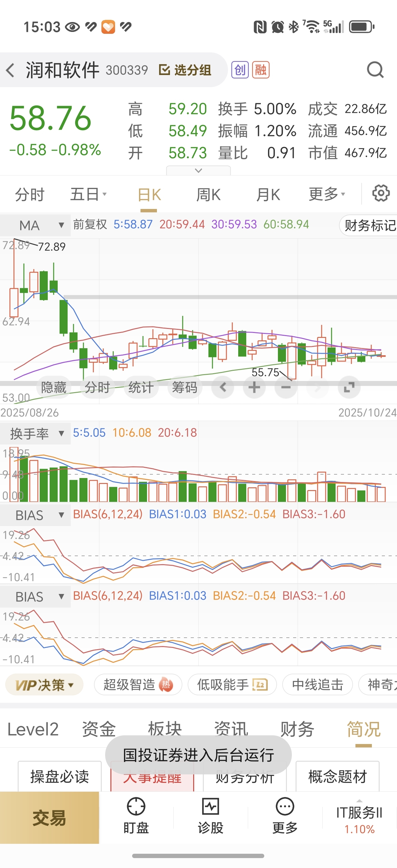Open VIP决策 dropdown
Screen dimensions: 397x868
click(44, 685)
